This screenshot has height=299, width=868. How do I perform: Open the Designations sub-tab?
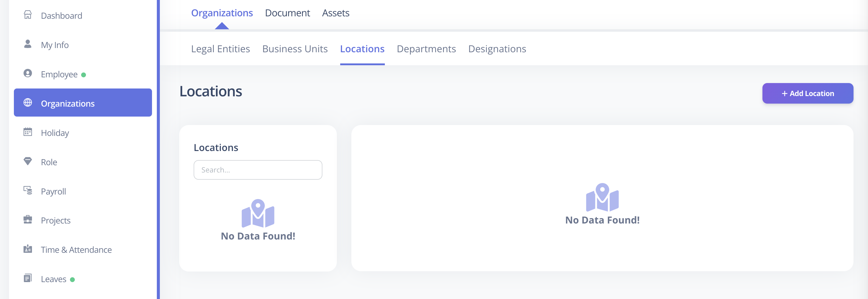point(497,49)
